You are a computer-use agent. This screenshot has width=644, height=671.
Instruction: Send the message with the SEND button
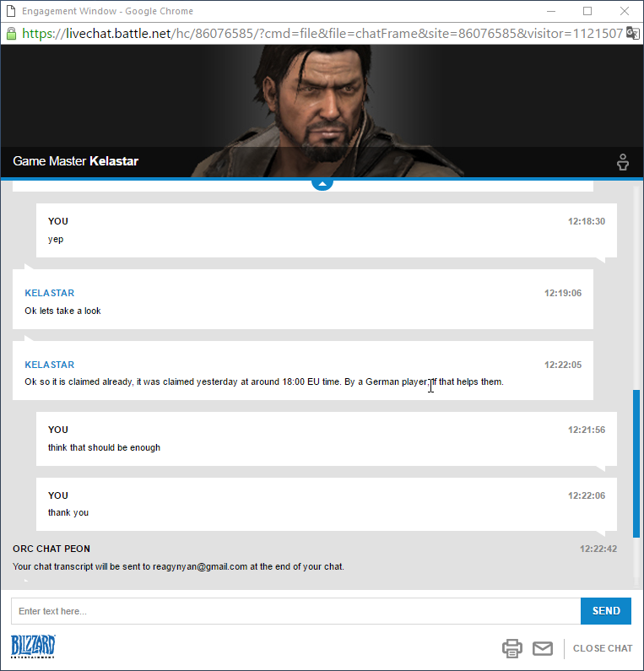tap(605, 611)
